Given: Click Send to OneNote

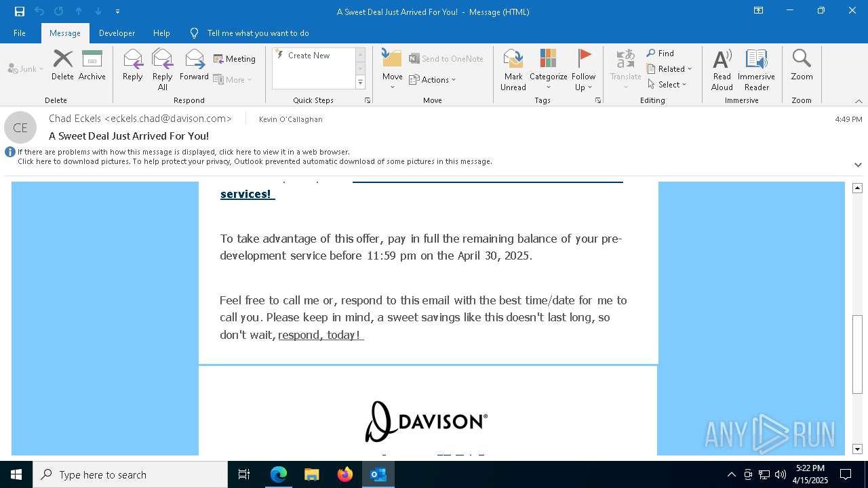Looking at the screenshot, I should click(446, 59).
